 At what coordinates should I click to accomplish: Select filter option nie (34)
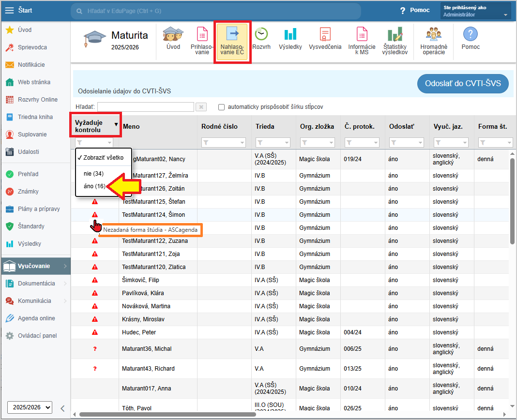coord(93,174)
